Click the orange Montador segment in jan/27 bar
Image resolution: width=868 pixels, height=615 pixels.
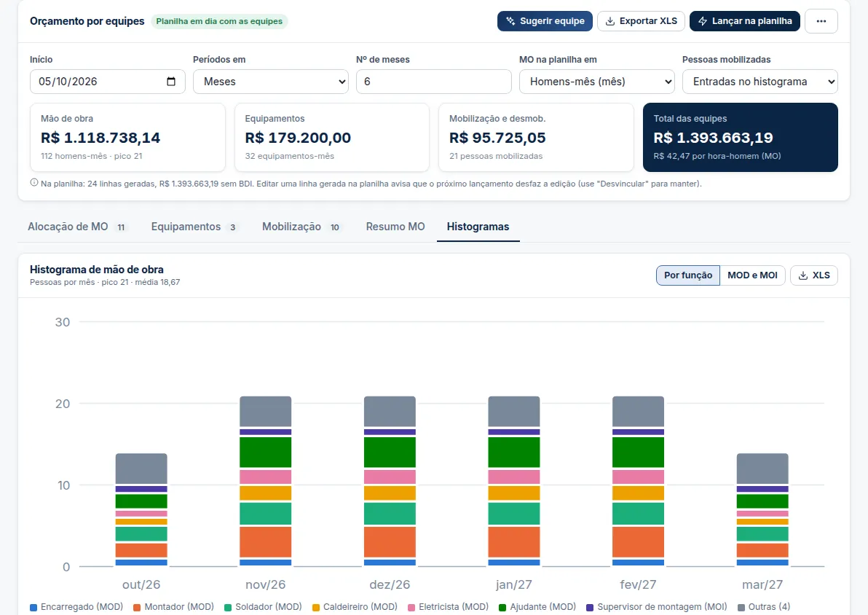tap(513, 542)
